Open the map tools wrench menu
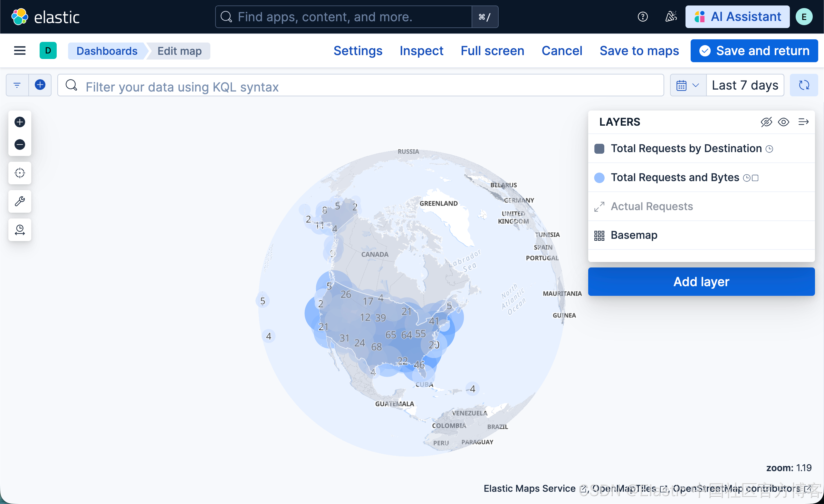The width and height of the screenshot is (824, 504). 20,201
